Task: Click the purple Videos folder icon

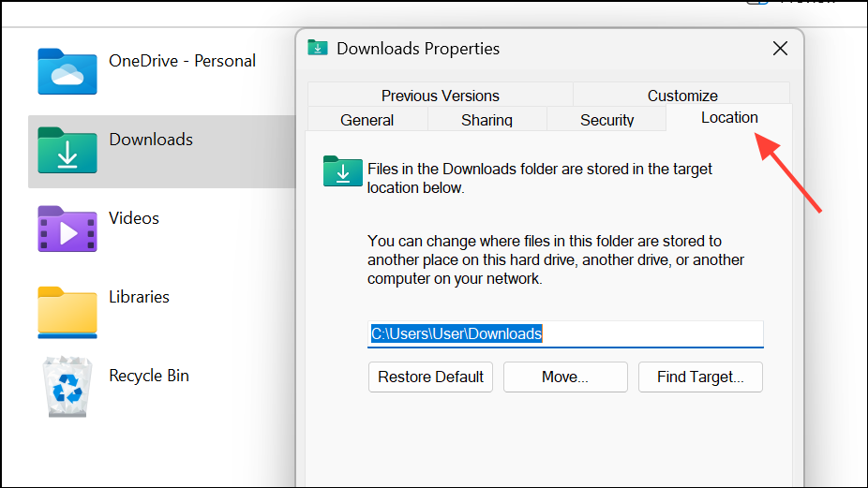Action: coord(67,229)
